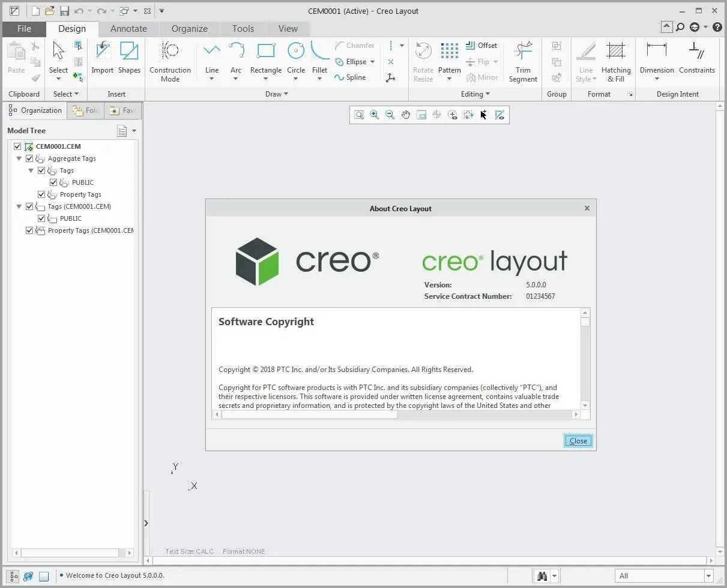The height and width of the screenshot is (588, 727).
Task: Dismiss About dialog using X button
Action: tap(587, 208)
